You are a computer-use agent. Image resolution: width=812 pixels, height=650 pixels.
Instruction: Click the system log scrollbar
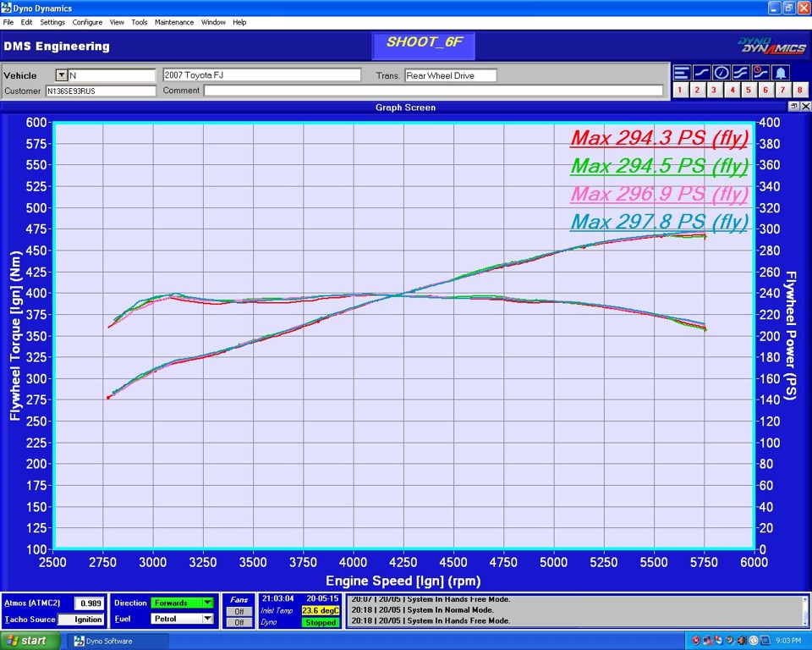click(x=804, y=610)
